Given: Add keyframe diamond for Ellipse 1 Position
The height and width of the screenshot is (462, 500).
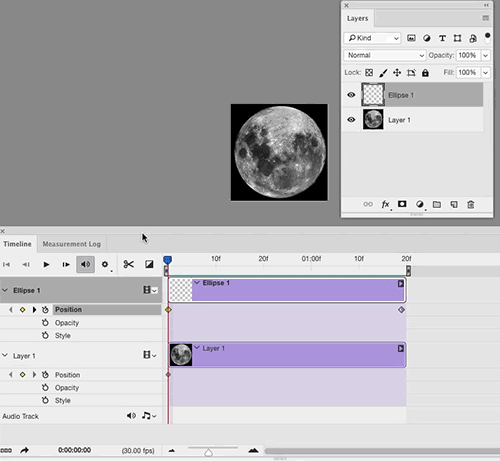Looking at the screenshot, I should pyautogui.click(x=22, y=310).
